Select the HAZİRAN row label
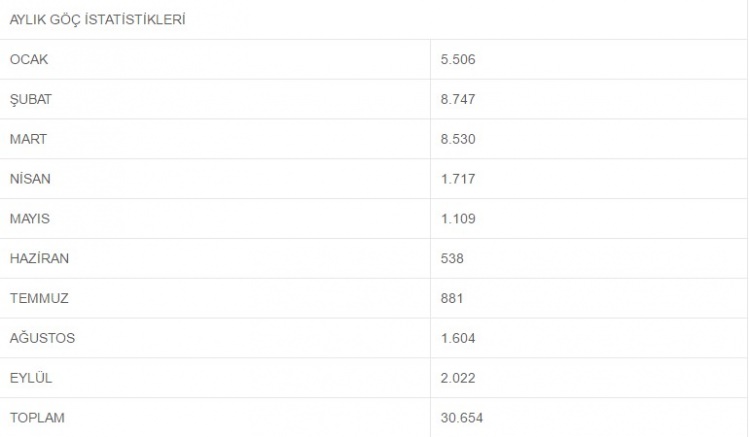750x437 pixels. pyautogui.click(x=39, y=258)
